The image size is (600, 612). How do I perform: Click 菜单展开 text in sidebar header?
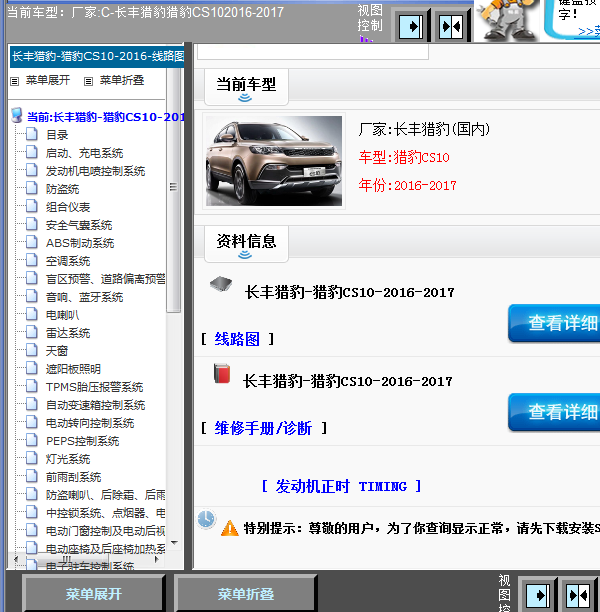point(48,80)
